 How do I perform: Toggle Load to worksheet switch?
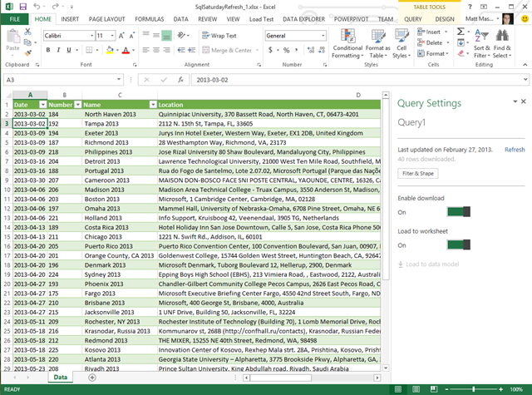point(459,244)
